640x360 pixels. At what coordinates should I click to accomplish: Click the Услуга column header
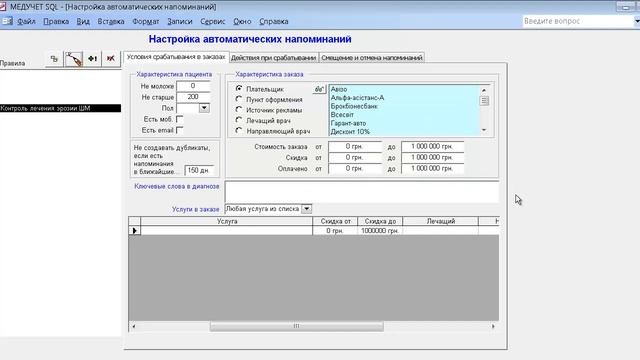pyautogui.click(x=227, y=221)
